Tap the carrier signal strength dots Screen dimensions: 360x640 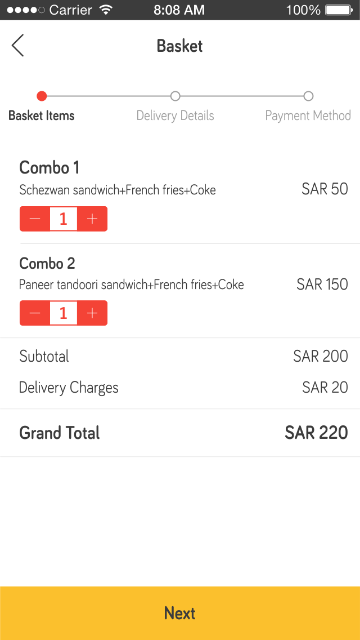[x=26, y=10]
